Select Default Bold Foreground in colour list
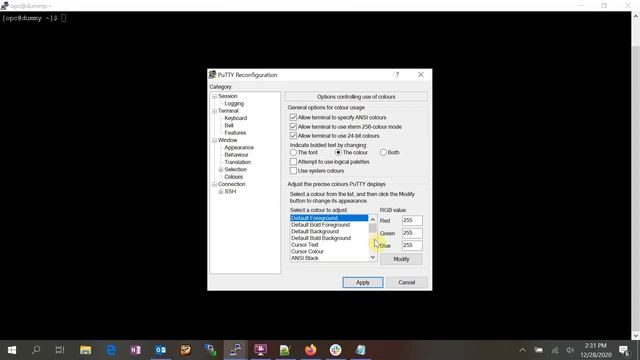The image size is (640, 360). [329, 225]
